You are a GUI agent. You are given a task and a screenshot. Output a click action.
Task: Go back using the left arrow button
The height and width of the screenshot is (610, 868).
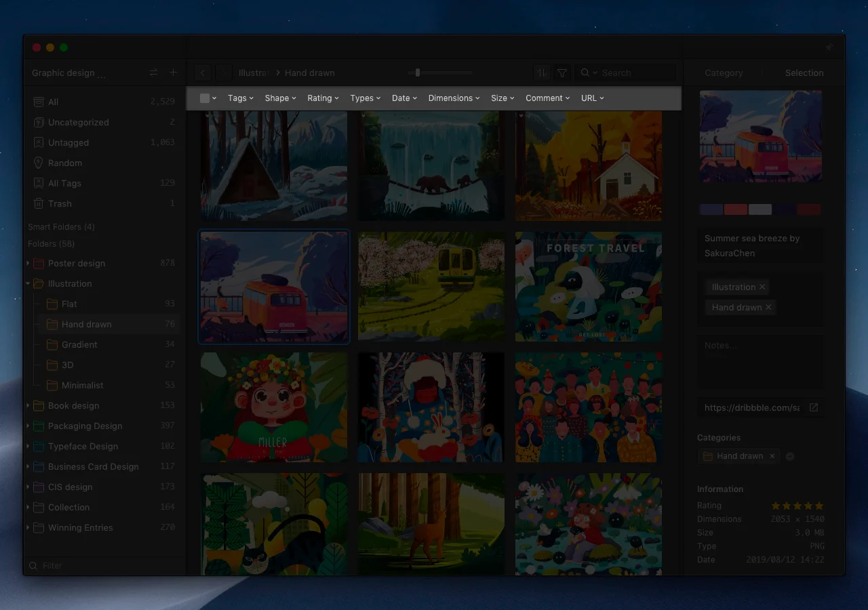(202, 73)
